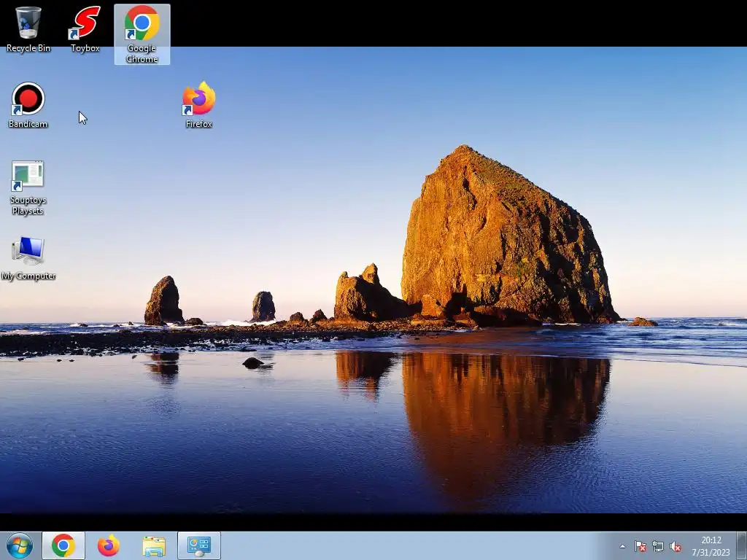
Task: Click the Show desktop strip beside the clock
Action: tap(741, 545)
